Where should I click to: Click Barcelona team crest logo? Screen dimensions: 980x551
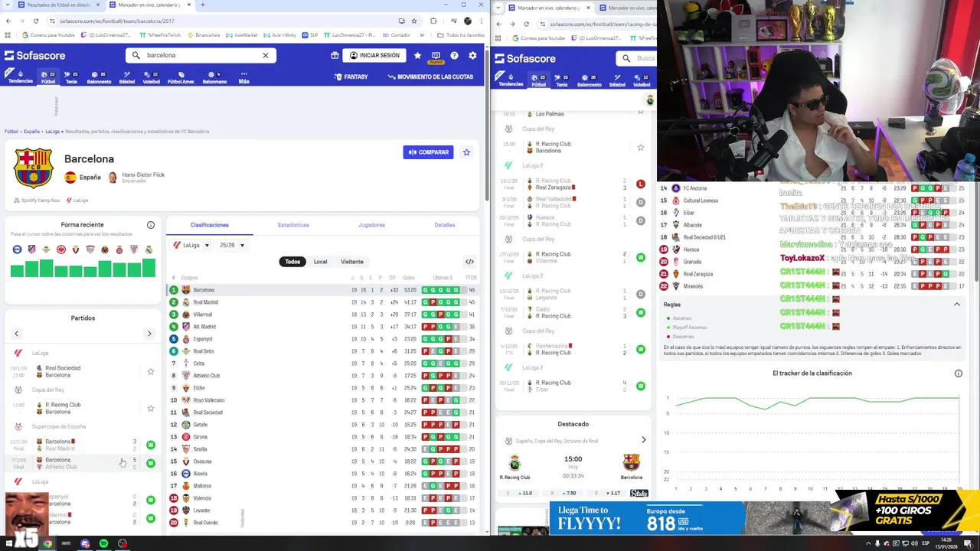coord(34,168)
